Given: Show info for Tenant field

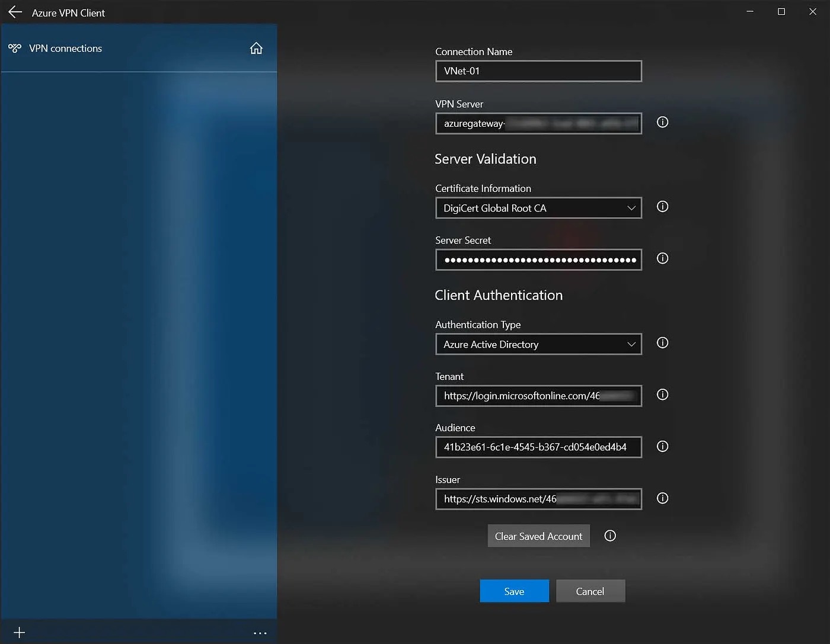Looking at the screenshot, I should click(x=662, y=395).
